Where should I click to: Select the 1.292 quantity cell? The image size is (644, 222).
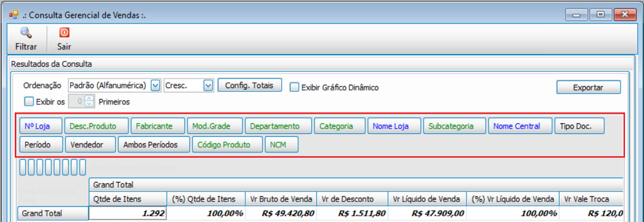[127, 213]
